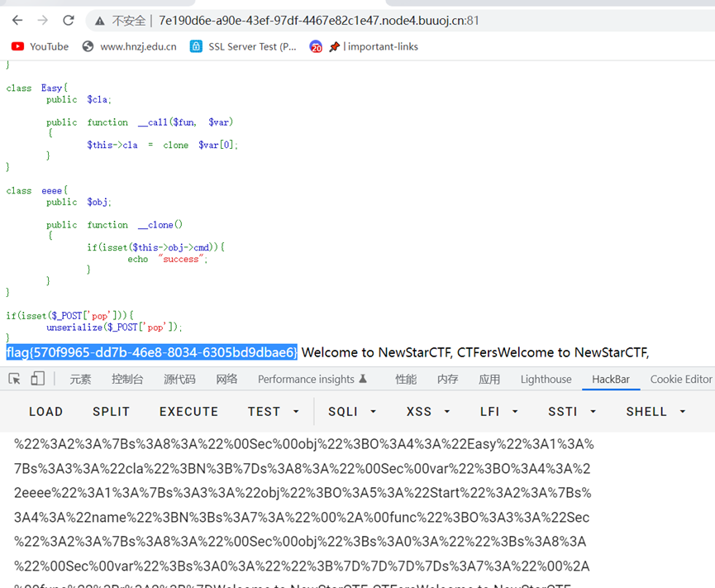715x588 pixels.
Task: Activate the DevTools element inspector icon
Action: [14, 379]
